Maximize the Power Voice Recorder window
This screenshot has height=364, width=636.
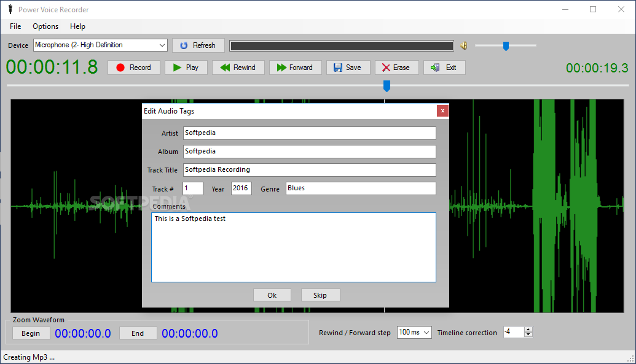(593, 9)
